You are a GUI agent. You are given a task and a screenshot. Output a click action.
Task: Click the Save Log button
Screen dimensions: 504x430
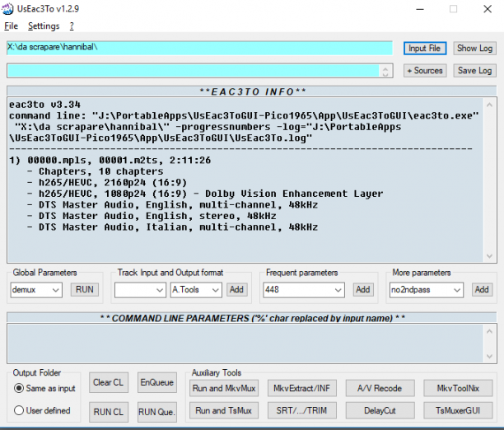474,71
